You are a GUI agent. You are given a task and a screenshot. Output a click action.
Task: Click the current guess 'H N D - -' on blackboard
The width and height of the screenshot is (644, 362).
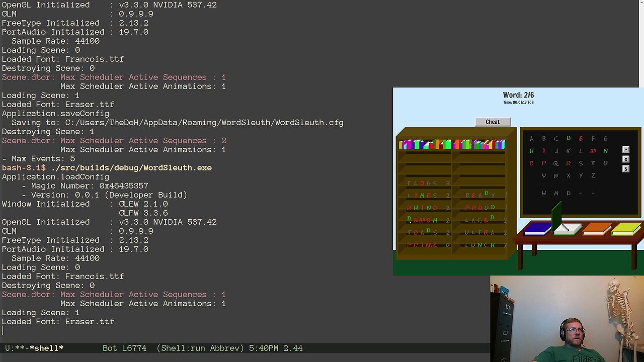click(569, 193)
